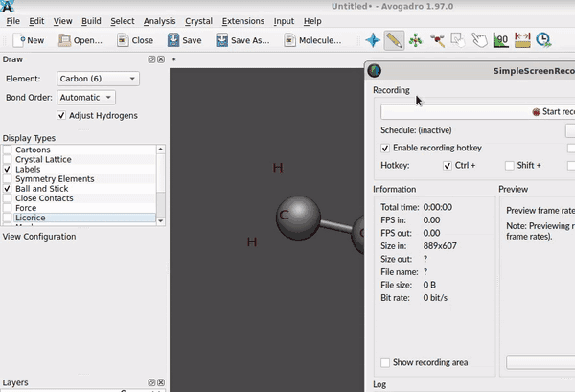Click New document toolbar button
The height and width of the screenshot is (392, 575).
click(28, 40)
